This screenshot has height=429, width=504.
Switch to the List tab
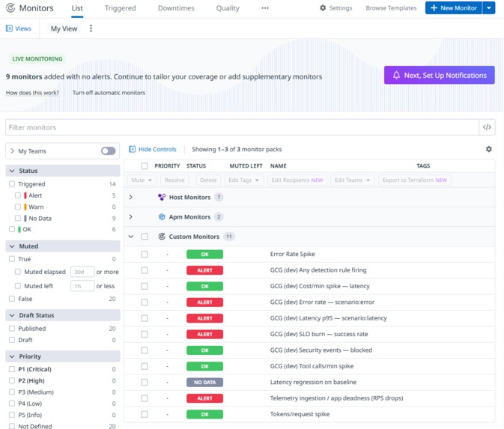[77, 8]
